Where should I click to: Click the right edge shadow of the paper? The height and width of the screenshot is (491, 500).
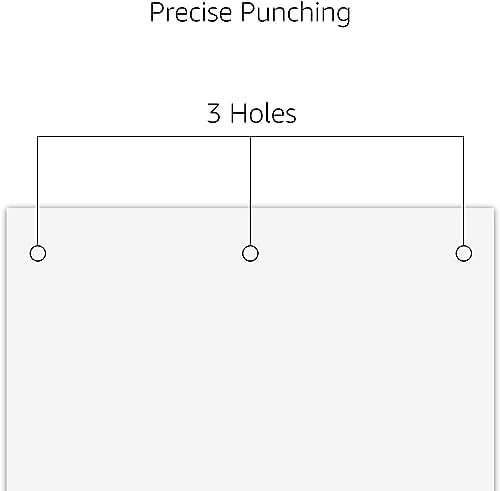[x=495, y=350]
